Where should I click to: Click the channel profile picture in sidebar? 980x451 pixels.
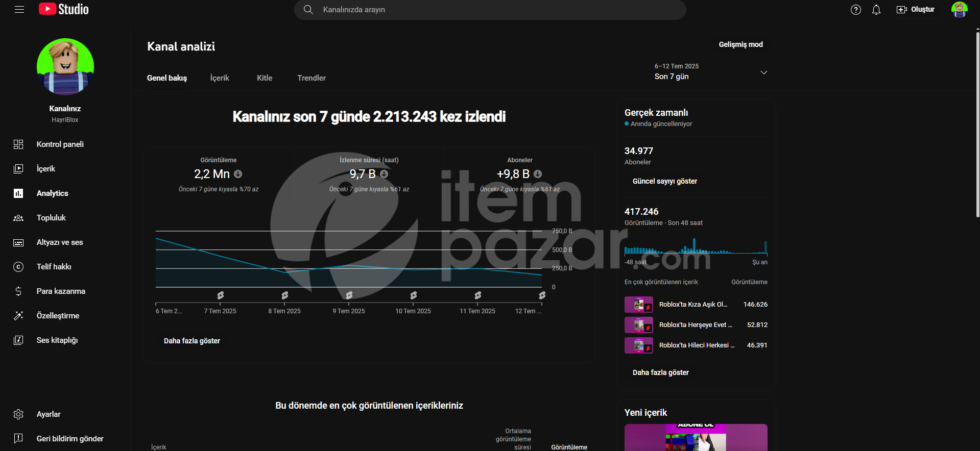pyautogui.click(x=65, y=67)
